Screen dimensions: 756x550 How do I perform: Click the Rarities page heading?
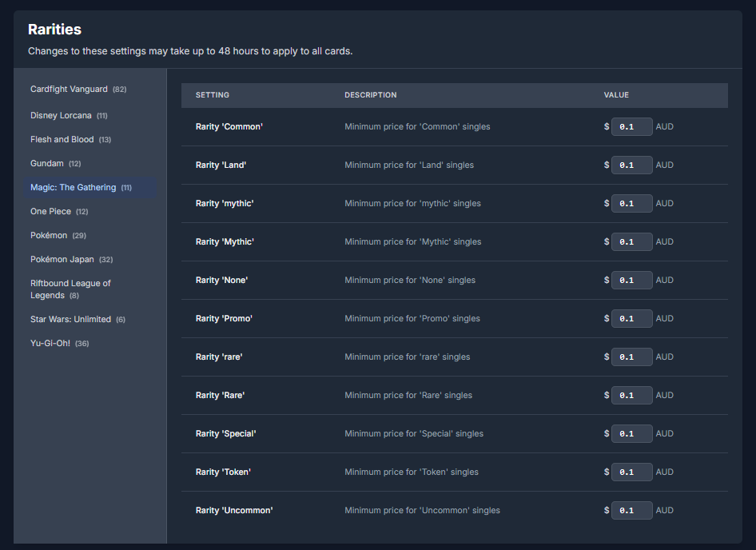point(54,30)
